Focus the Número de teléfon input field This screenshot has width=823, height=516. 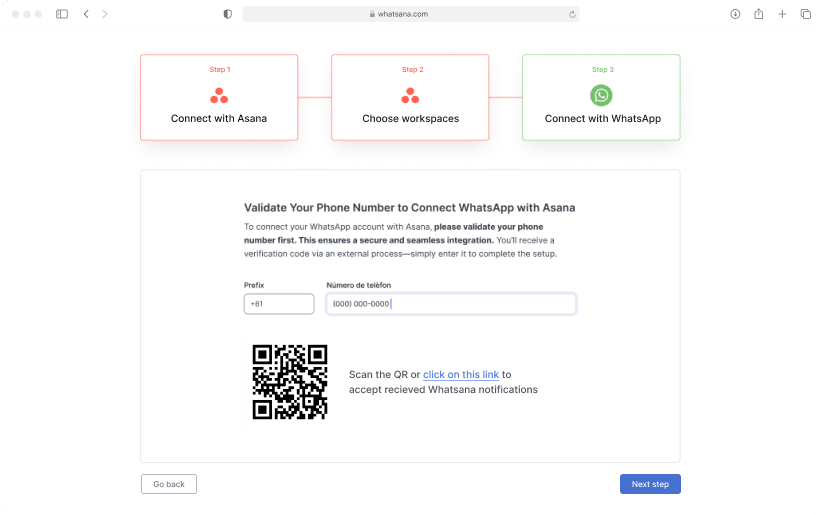[451, 304]
